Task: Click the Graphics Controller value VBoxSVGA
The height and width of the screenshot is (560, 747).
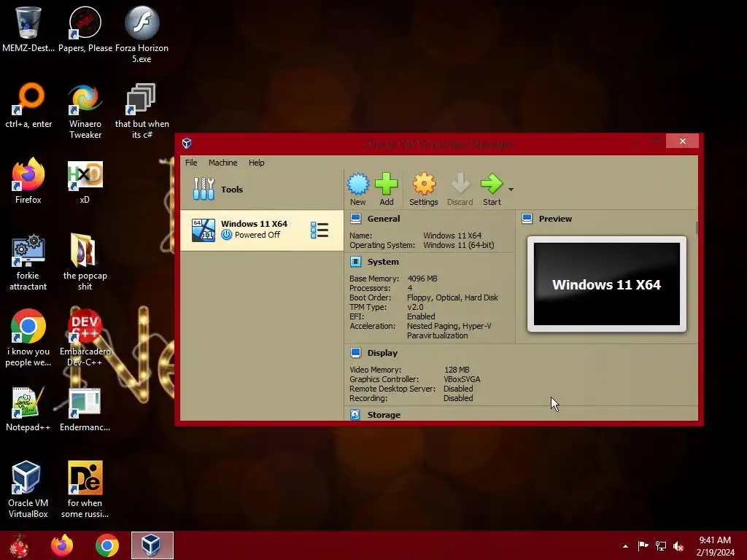Action: tap(462, 379)
